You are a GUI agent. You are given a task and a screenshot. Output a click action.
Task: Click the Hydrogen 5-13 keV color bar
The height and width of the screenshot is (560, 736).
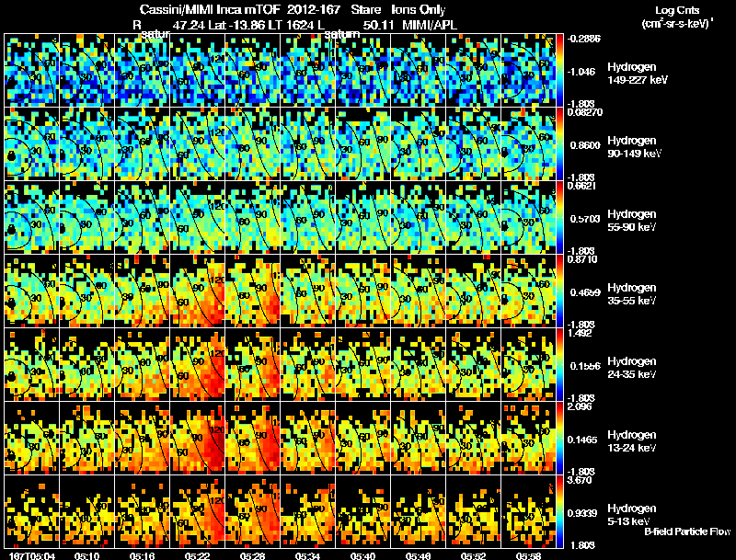point(559,511)
